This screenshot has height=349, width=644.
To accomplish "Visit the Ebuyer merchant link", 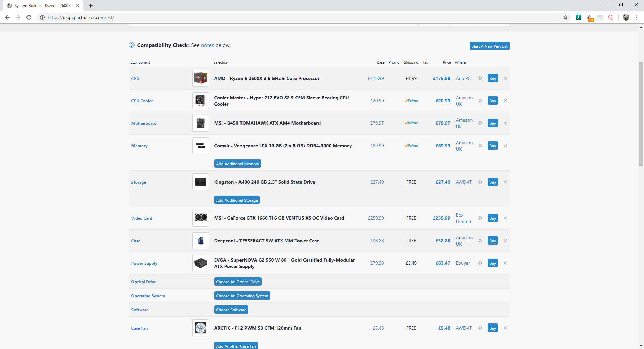I will [x=463, y=263].
